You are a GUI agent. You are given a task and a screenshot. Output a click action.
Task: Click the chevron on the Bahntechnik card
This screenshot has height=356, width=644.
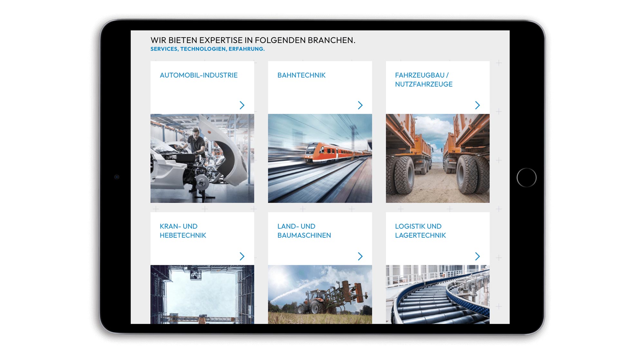(360, 105)
